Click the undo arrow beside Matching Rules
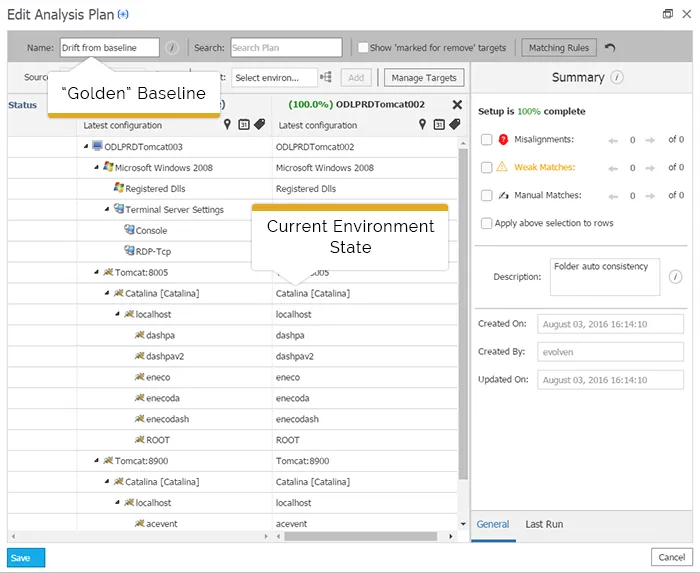Screen dimensions: 700x573 pos(611,48)
